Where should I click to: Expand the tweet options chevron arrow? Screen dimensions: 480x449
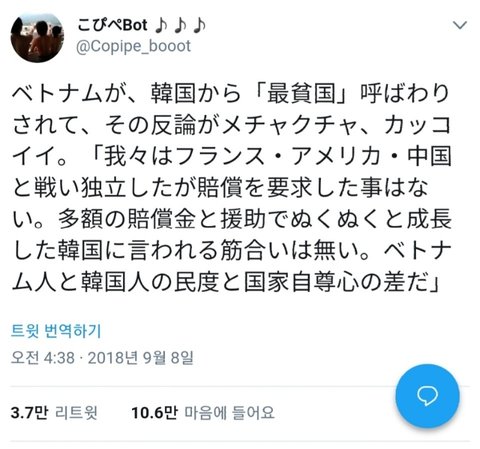coord(460,25)
